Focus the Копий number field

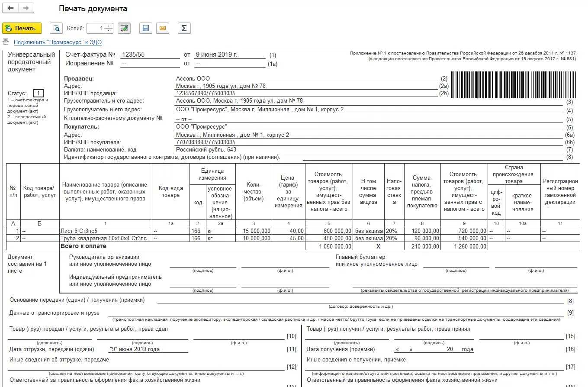[x=96, y=28]
